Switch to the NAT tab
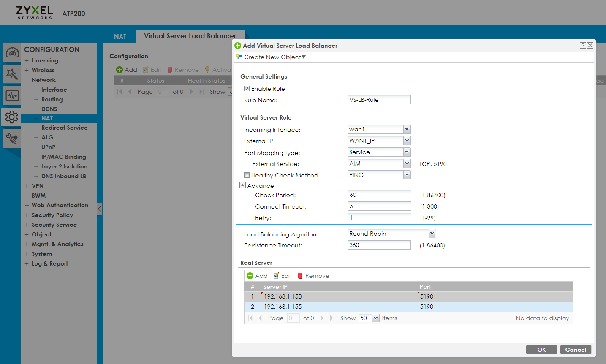This screenshot has height=364, width=606. point(120,36)
